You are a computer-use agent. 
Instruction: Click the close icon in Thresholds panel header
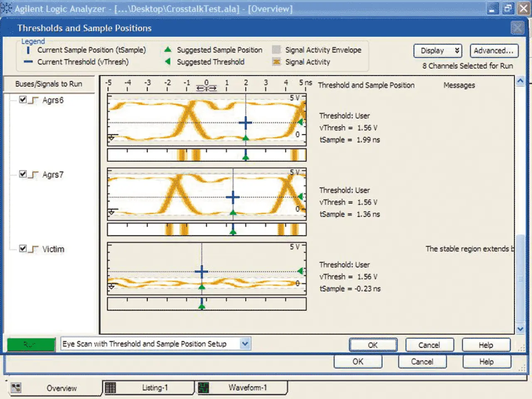click(517, 28)
